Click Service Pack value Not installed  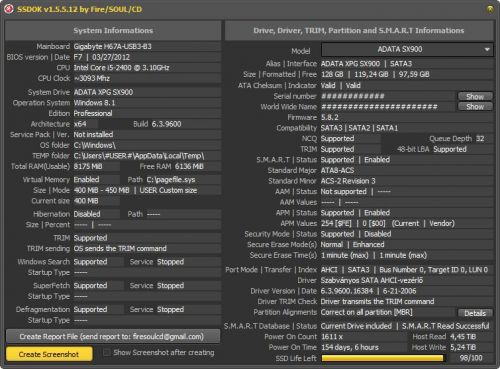point(93,135)
